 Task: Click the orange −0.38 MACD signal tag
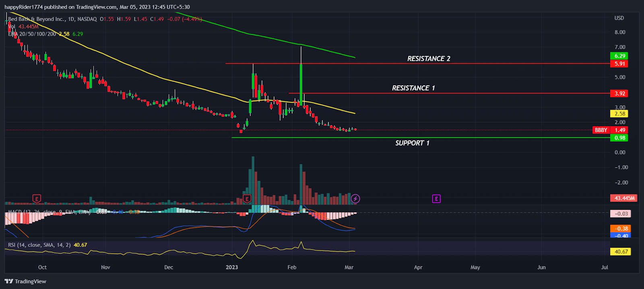pyautogui.click(x=621, y=228)
